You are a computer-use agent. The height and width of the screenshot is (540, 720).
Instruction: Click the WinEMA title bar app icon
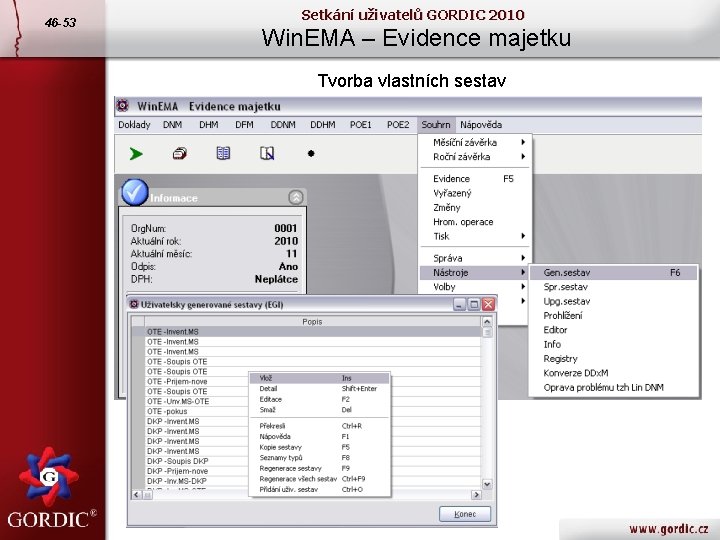pos(123,106)
